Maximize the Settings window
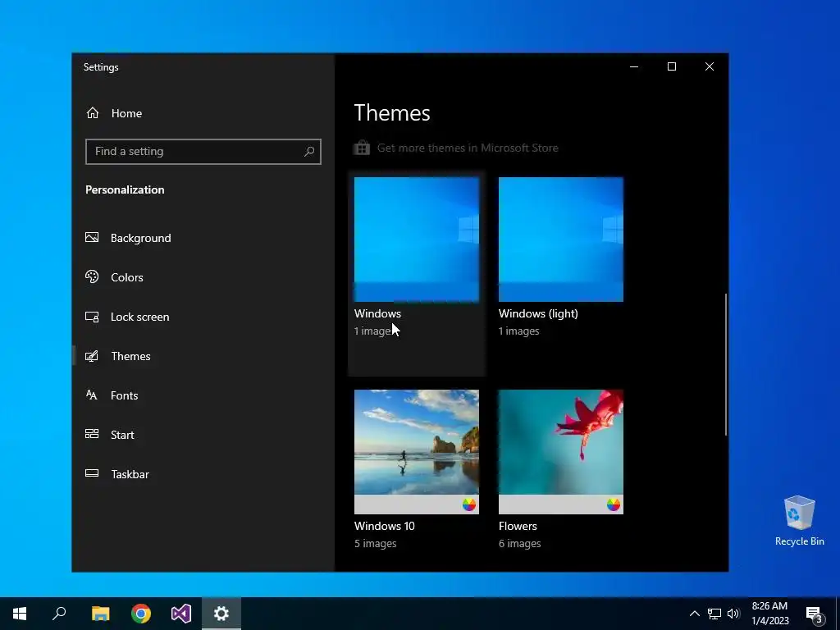Image resolution: width=840 pixels, height=630 pixels. point(671,66)
